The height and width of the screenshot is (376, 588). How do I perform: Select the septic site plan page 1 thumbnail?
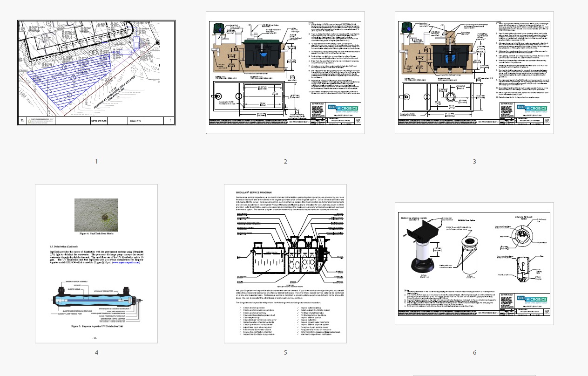point(96,73)
